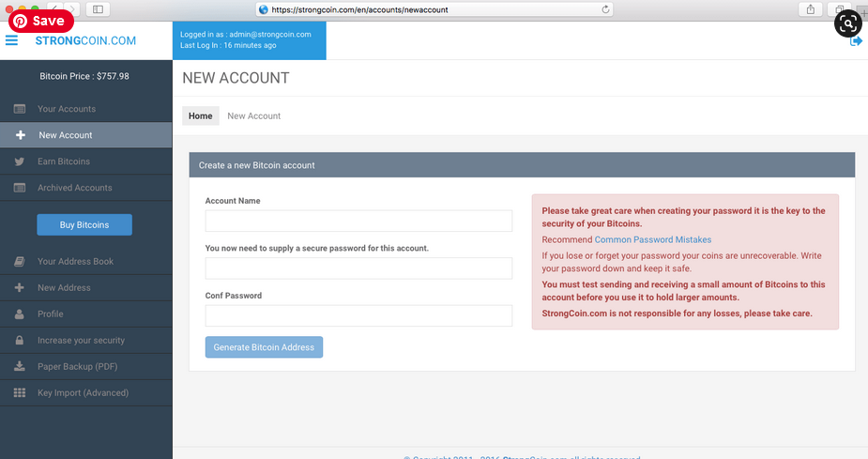Open Key Import (Advanced) item
The width and height of the screenshot is (868, 459).
[x=85, y=392]
